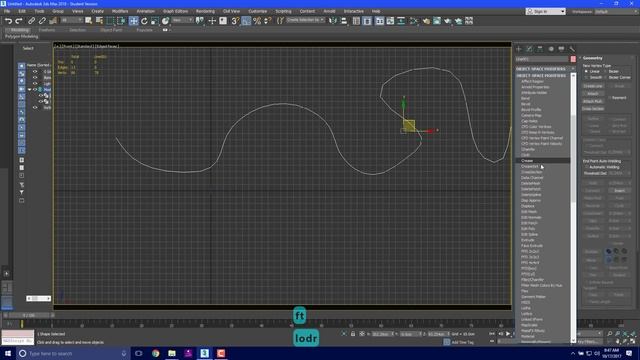Open the Scripting menu
640x360 pixels.
click(283, 11)
